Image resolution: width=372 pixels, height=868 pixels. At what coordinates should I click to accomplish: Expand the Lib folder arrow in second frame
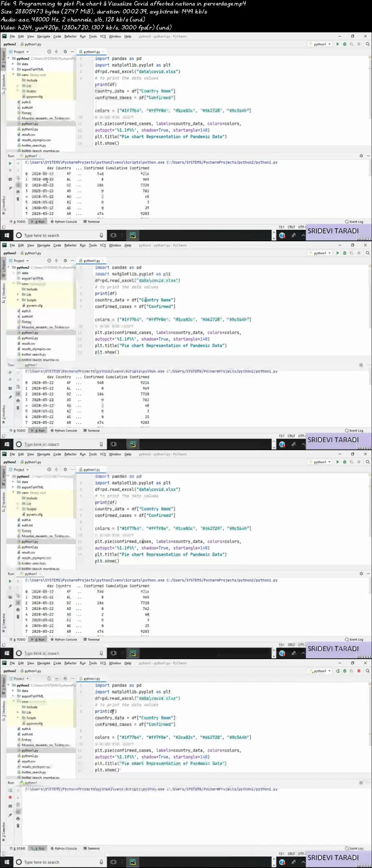pos(18,295)
